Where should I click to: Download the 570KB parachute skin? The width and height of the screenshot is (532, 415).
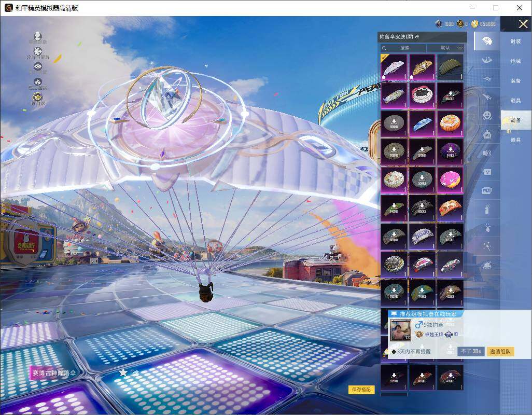pyautogui.click(x=422, y=151)
